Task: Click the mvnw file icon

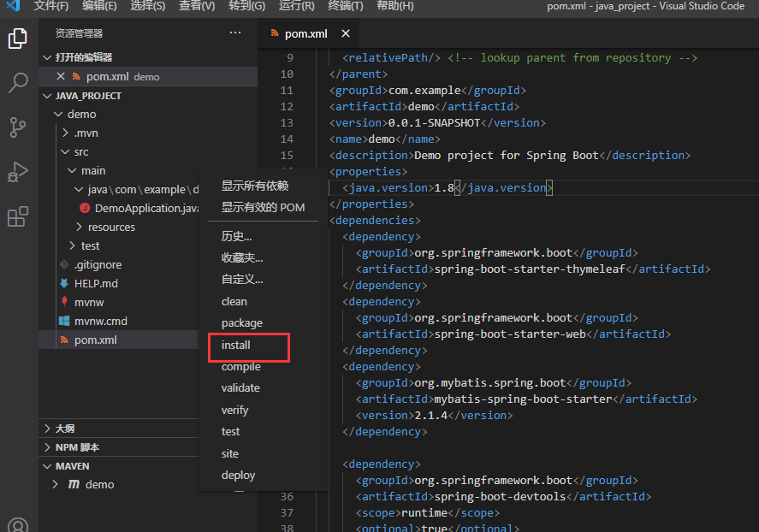Action: pyautogui.click(x=64, y=302)
